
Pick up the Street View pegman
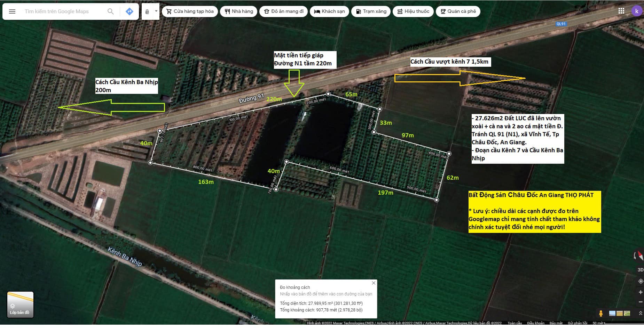tap(600, 313)
